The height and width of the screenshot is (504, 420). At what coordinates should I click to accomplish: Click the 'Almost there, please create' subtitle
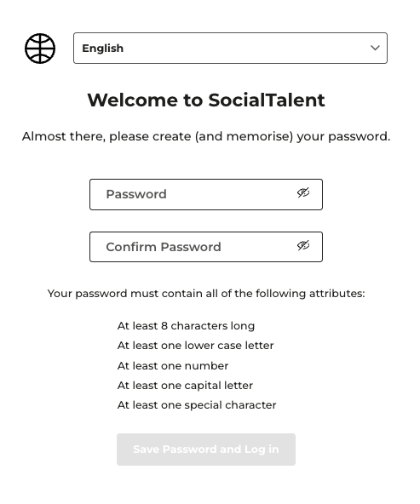206,136
